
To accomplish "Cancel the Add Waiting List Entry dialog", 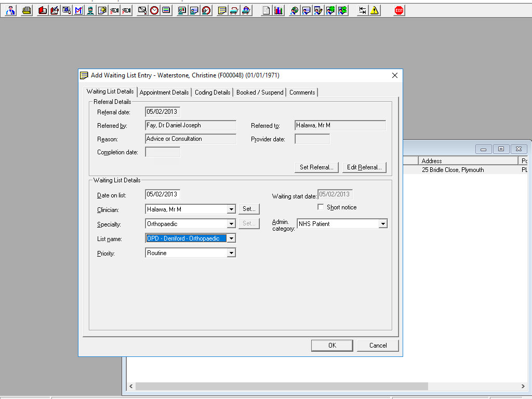I will pos(378,345).
